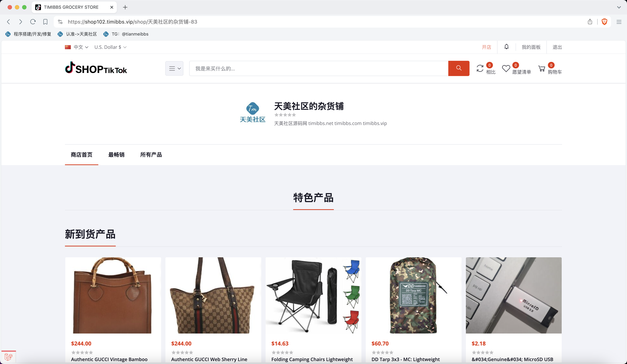Open the 我的面板 dashboard link
Image resolution: width=627 pixels, height=364 pixels.
click(531, 47)
